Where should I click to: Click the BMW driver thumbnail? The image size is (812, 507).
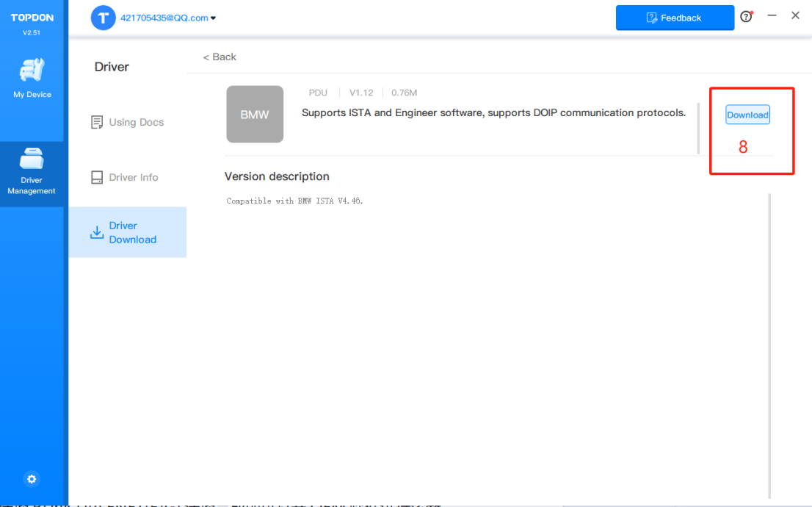pyautogui.click(x=255, y=115)
